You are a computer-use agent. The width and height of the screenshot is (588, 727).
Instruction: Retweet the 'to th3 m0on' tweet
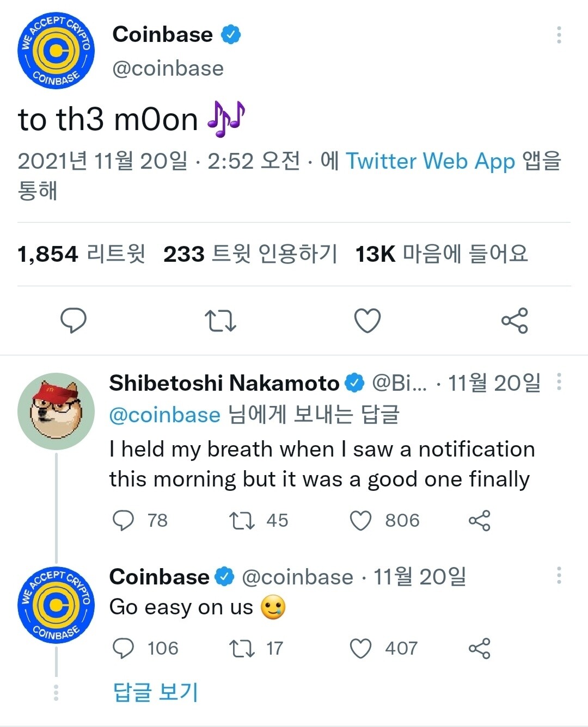coord(220,321)
